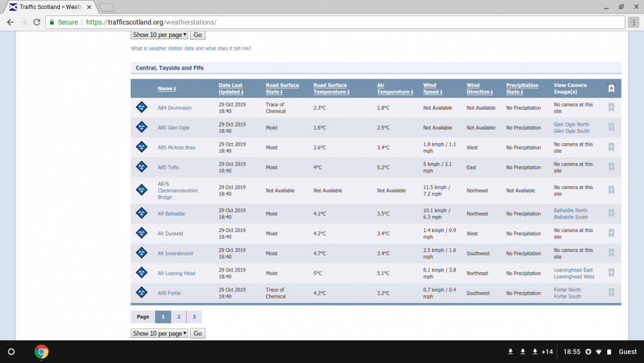View the Glen Ogle North camera
Screen dimensions: 644x363
(x=571, y=124)
